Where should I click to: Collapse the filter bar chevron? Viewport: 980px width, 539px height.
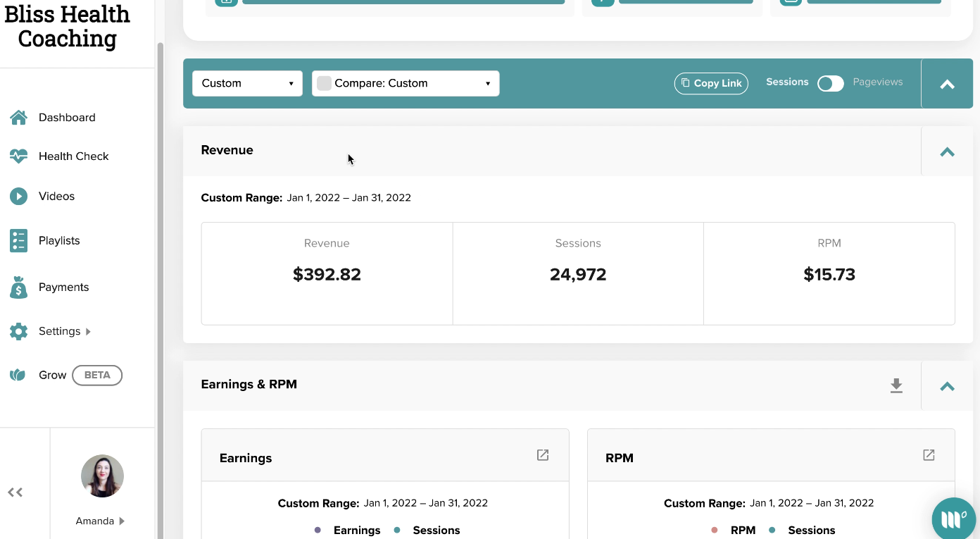click(x=948, y=84)
